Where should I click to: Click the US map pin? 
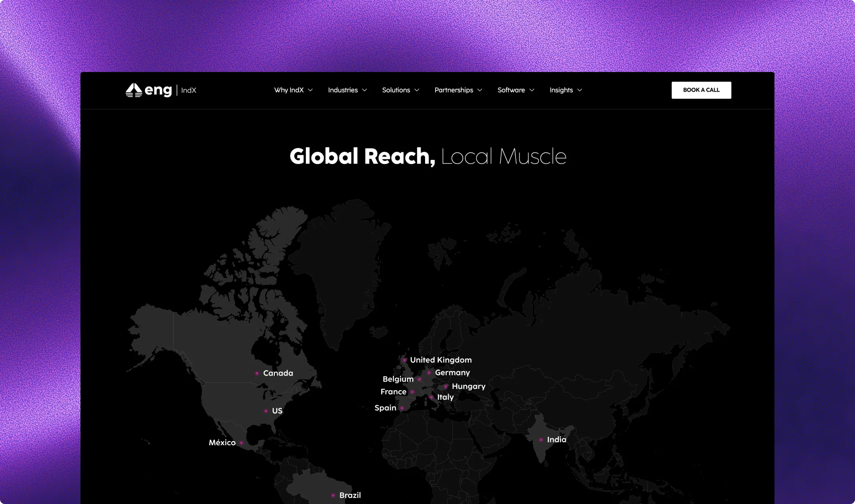click(x=266, y=411)
